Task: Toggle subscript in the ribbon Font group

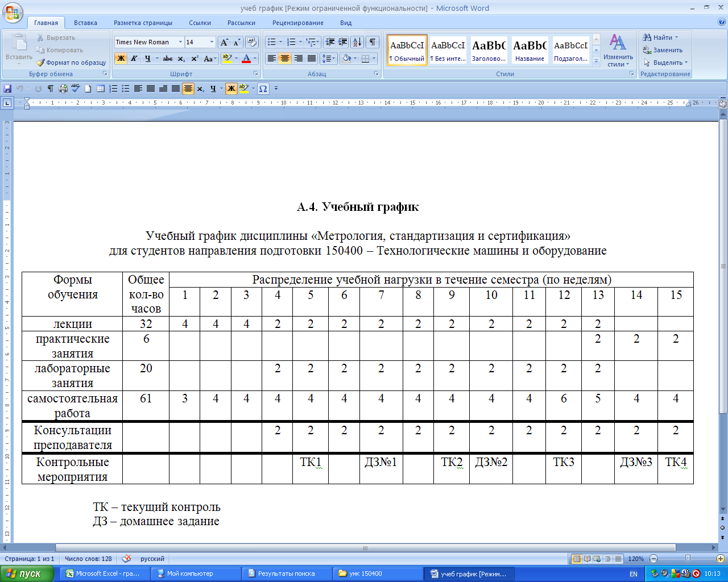Action: pyautogui.click(x=181, y=59)
